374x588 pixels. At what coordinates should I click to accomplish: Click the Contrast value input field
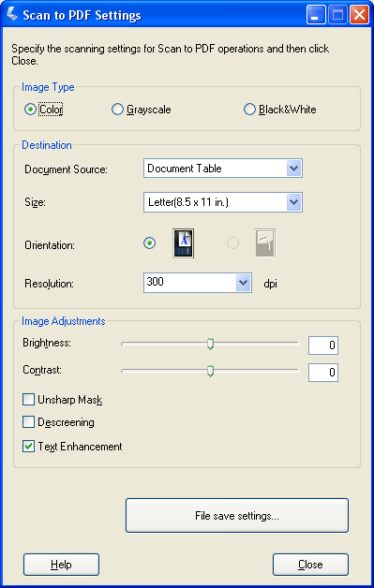point(323,373)
